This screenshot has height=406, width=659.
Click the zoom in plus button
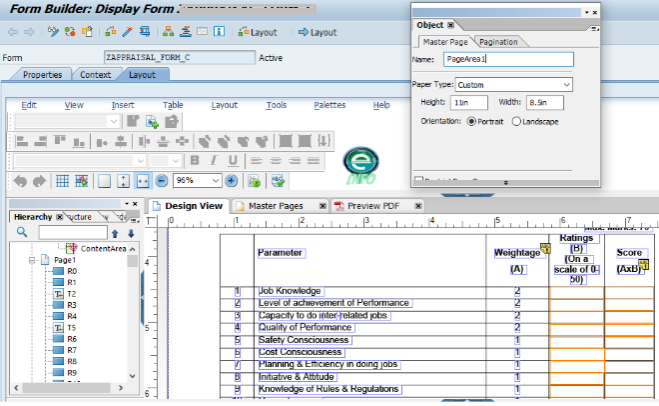point(231,181)
